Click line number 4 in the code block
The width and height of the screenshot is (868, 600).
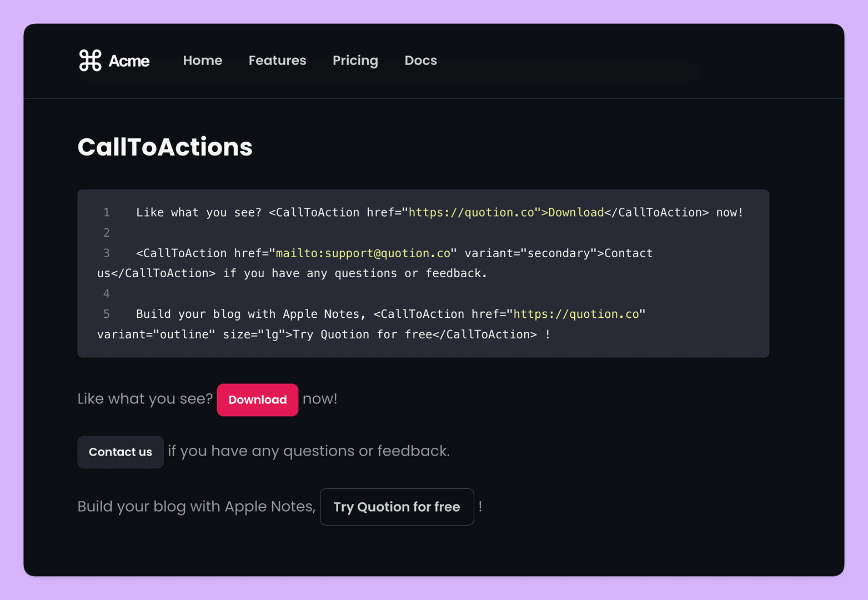click(106, 294)
